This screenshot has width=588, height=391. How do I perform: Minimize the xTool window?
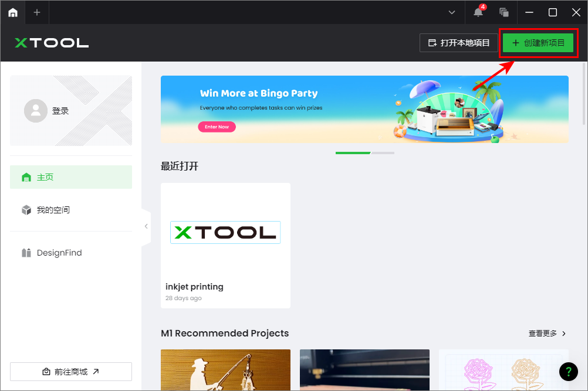pyautogui.click(x=529, y=12)
